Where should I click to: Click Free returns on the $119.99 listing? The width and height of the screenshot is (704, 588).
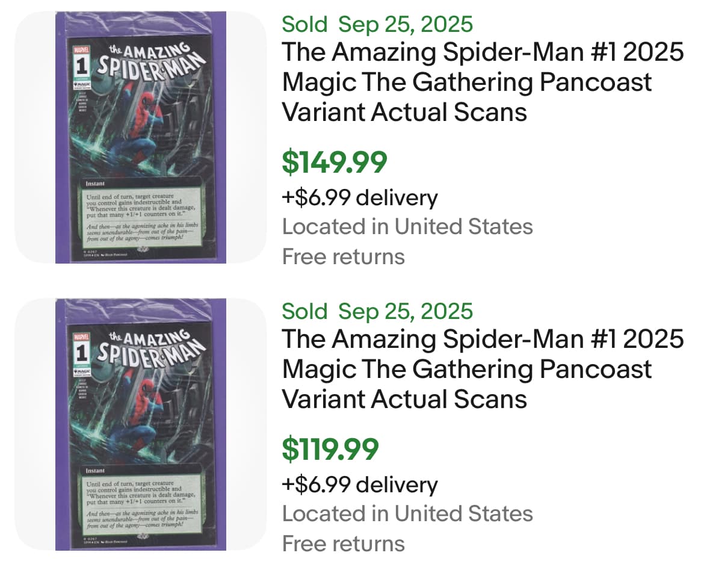(343, 543)
